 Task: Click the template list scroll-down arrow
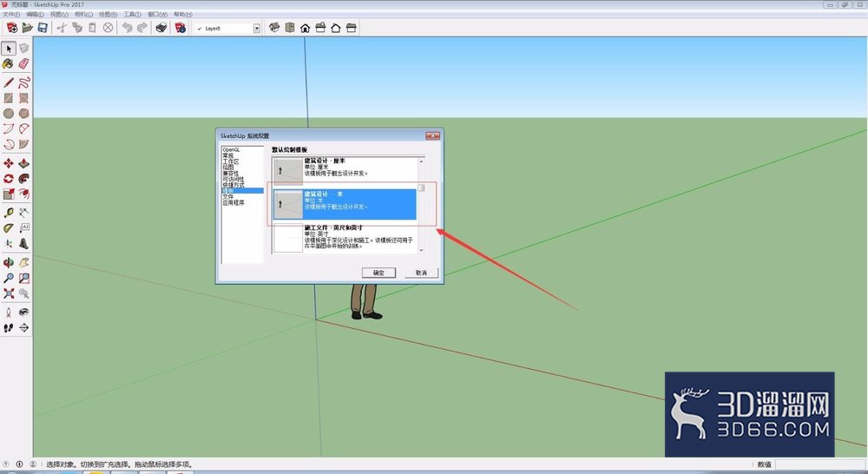(421, 250)
